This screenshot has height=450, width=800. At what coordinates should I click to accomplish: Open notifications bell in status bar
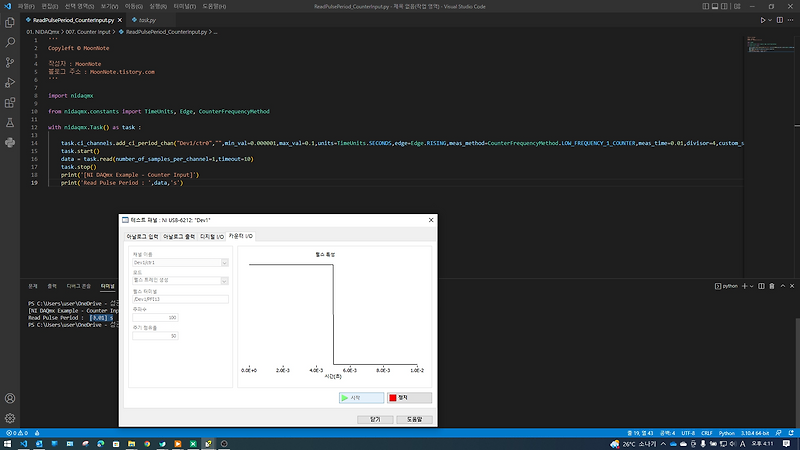(x=791, y=433)
